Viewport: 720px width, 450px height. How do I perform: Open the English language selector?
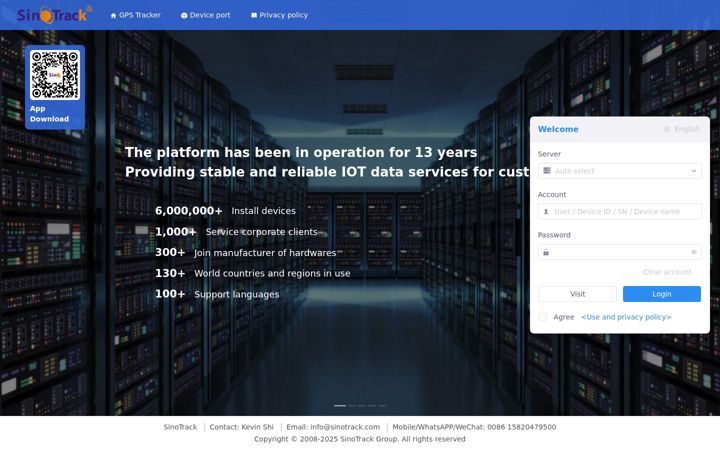[x=682, y=129]
